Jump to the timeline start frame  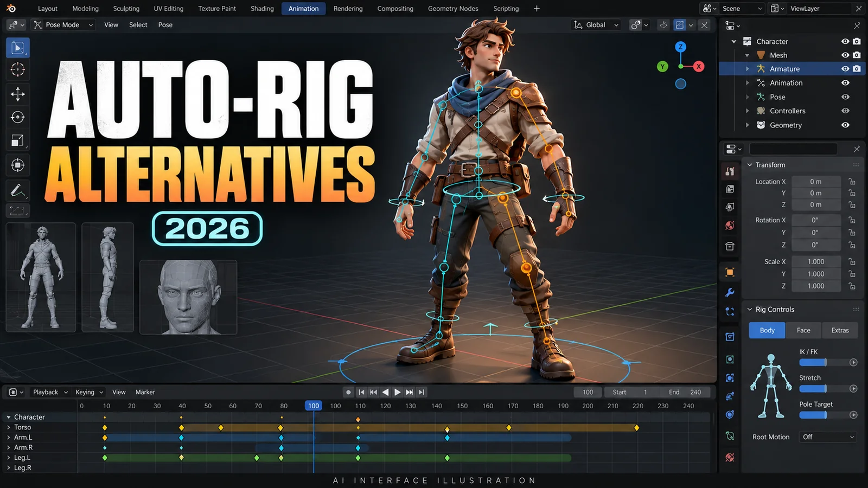pyautogui.click(x=361, y=392)
